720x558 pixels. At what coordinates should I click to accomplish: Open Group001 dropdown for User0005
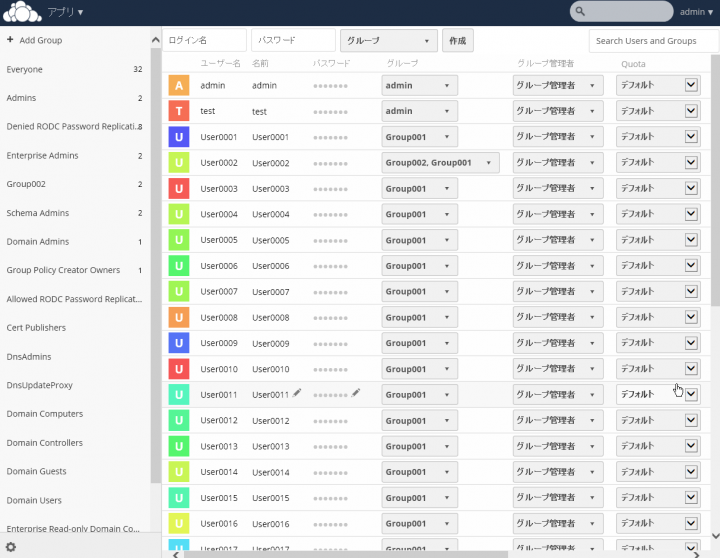pyautogui.click(x=419, y=240)
